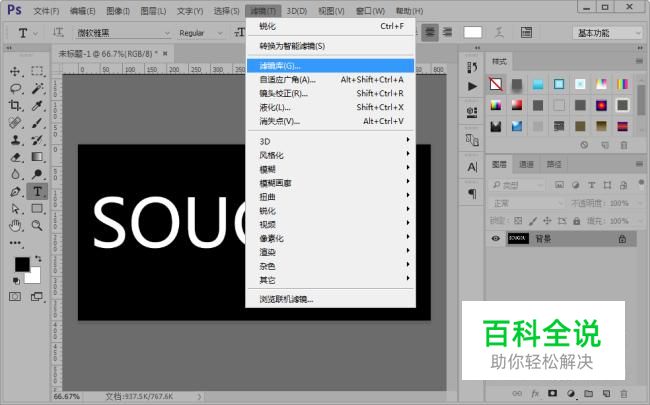
Task: Switch to the 通道 tab
Action: [x=526, y=165]
